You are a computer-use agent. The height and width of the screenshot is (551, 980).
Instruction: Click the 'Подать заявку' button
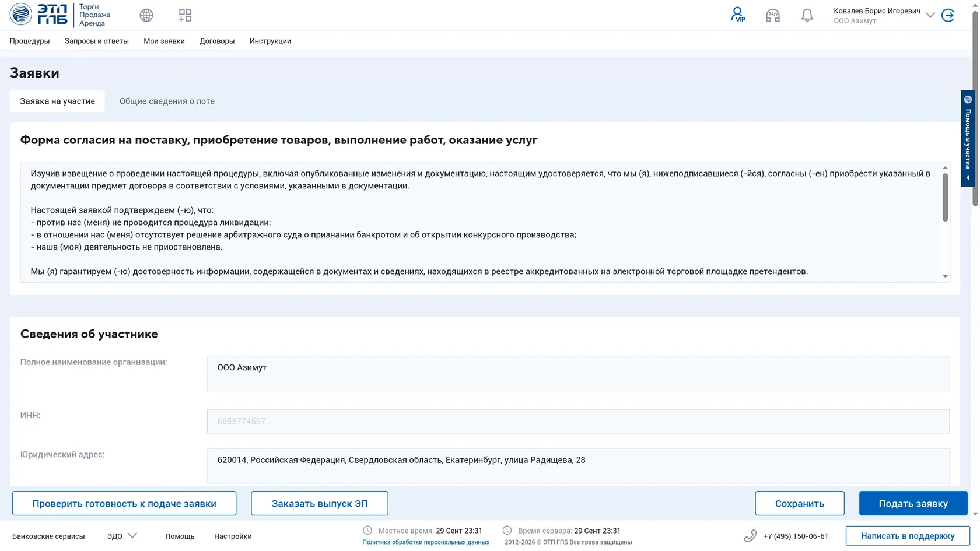(914, 503)
